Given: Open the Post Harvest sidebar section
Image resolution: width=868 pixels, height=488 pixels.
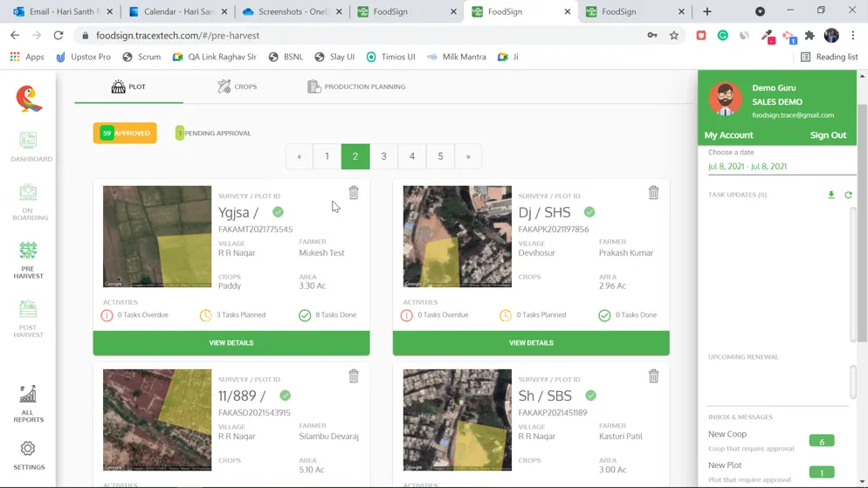Looking at the screenshot, I should (28, 319).
